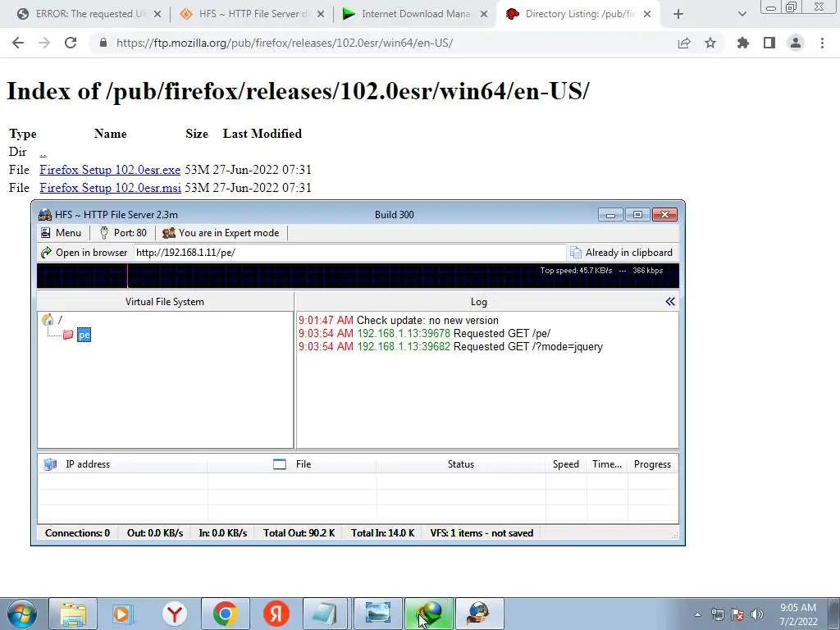840x630 pixels.
Task: Open Yandex Browser red Y taskbar icon
Action: (x=175, y=614)
